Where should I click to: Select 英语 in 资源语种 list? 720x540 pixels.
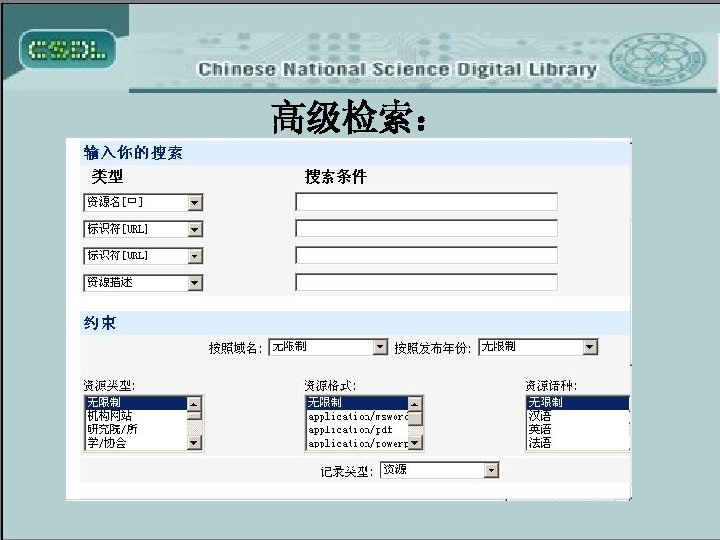tap(578, 429)
